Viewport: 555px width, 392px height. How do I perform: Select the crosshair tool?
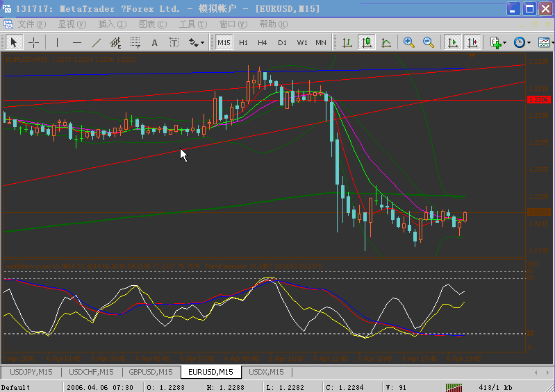(x=33, y=42)
